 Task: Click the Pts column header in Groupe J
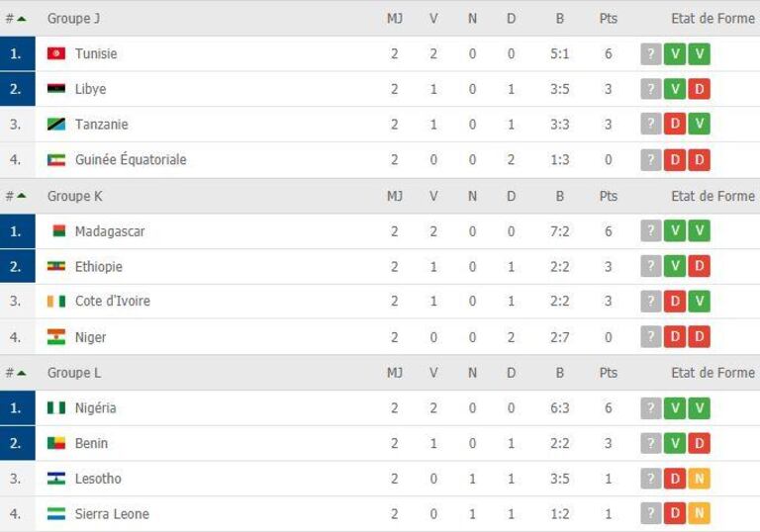609,19
